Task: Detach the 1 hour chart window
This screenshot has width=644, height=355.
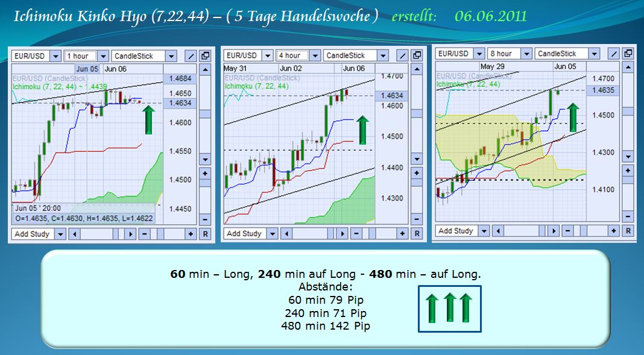Action: [205, 56]
